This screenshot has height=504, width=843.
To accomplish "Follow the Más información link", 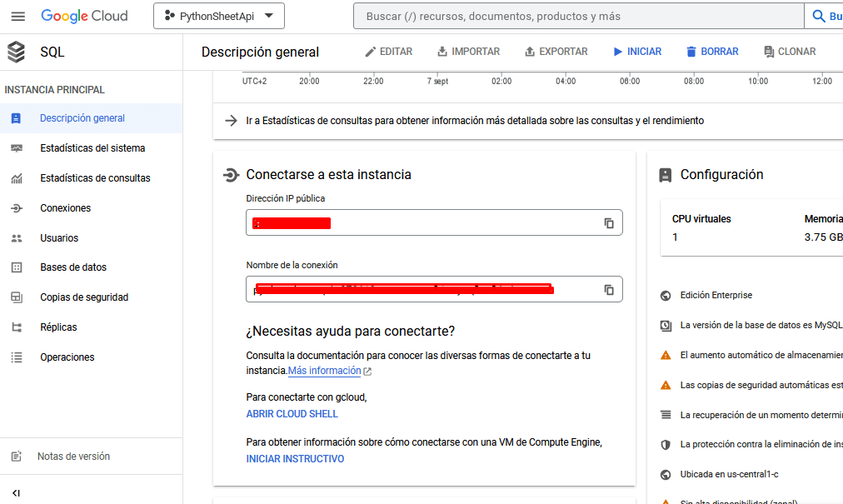I will pyautogui.click(x=325, y=371).
